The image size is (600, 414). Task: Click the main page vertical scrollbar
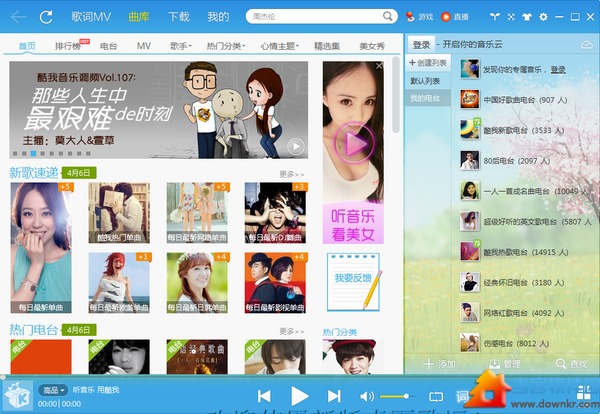[x=396, y=95]
